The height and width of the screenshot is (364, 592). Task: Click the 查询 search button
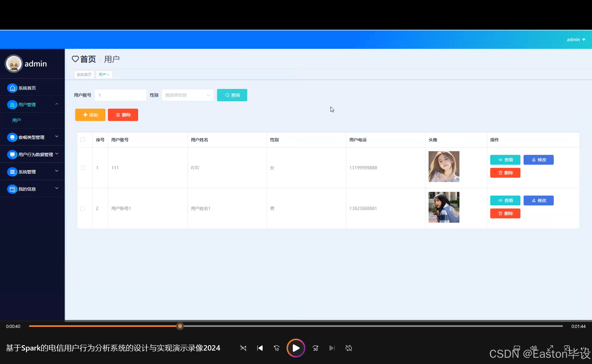click(x=232, y=95)
